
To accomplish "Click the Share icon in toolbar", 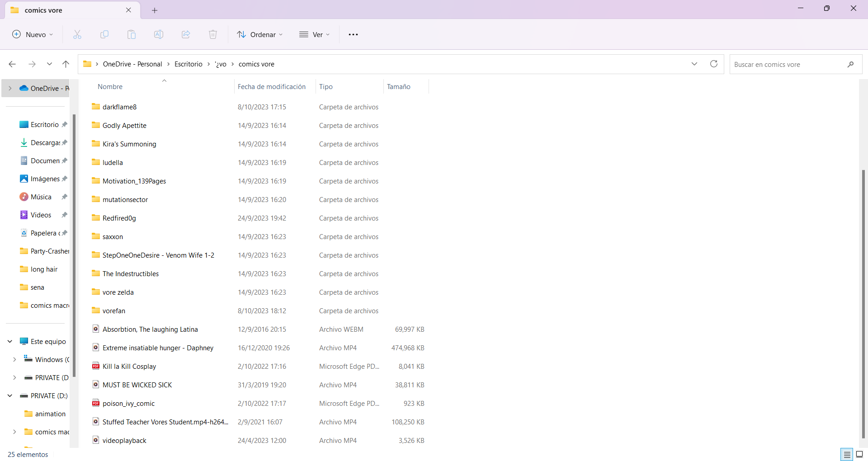I will coord(186,34).
